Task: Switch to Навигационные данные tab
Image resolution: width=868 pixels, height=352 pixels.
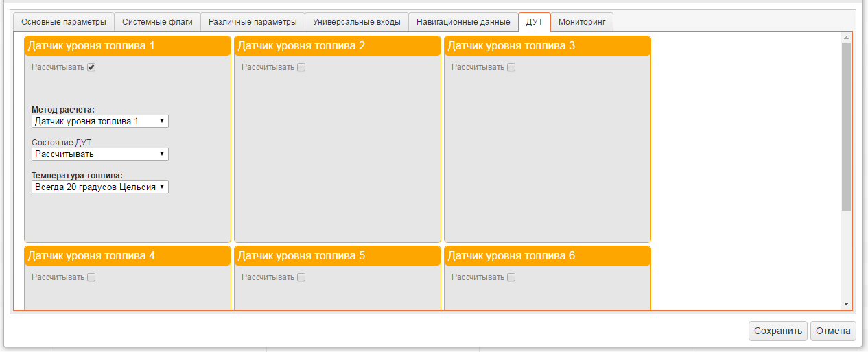Action: [463, 22]
